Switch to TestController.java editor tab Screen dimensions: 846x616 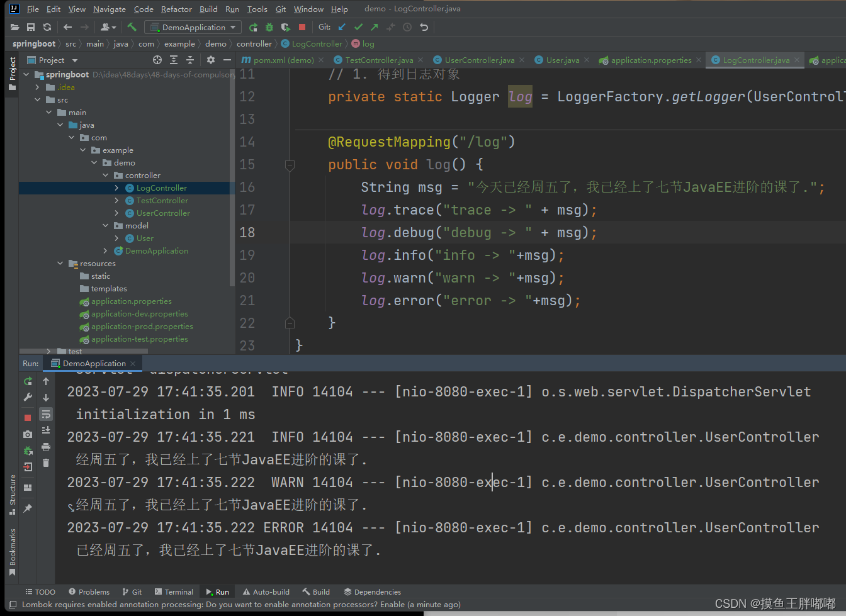(x=379, y=60)
